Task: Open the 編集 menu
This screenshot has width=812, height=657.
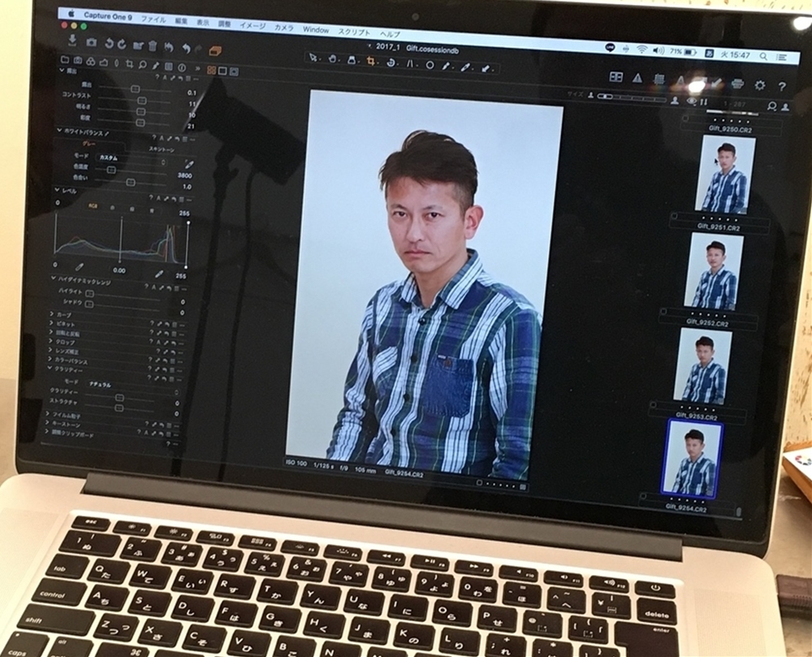Action: pyautogui.click(x=181, y=22)
